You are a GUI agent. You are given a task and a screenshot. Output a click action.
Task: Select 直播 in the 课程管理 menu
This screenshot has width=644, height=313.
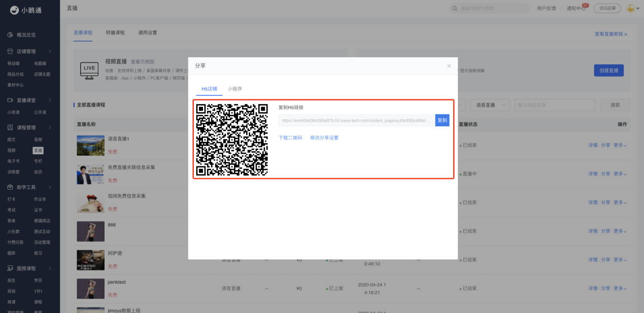(38, 150)
